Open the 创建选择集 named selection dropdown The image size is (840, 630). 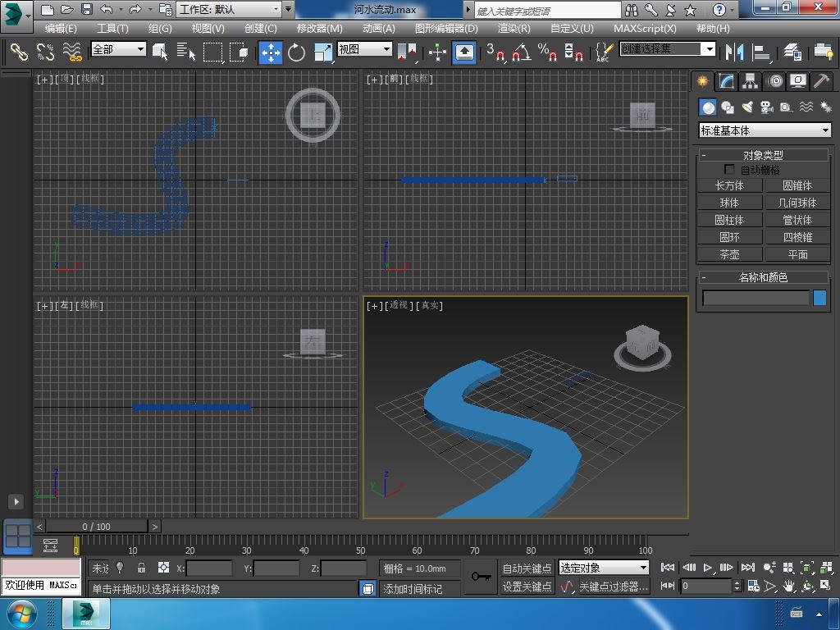(668, 49)
